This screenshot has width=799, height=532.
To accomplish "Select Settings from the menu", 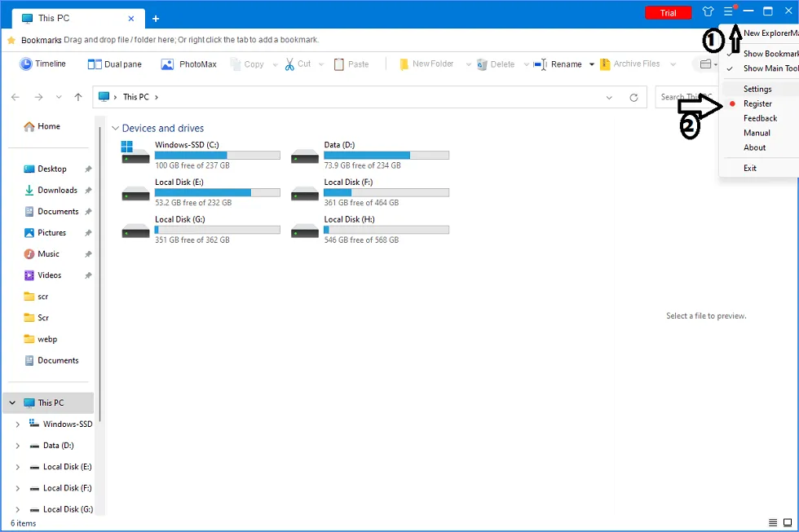I will pos(757,89).
